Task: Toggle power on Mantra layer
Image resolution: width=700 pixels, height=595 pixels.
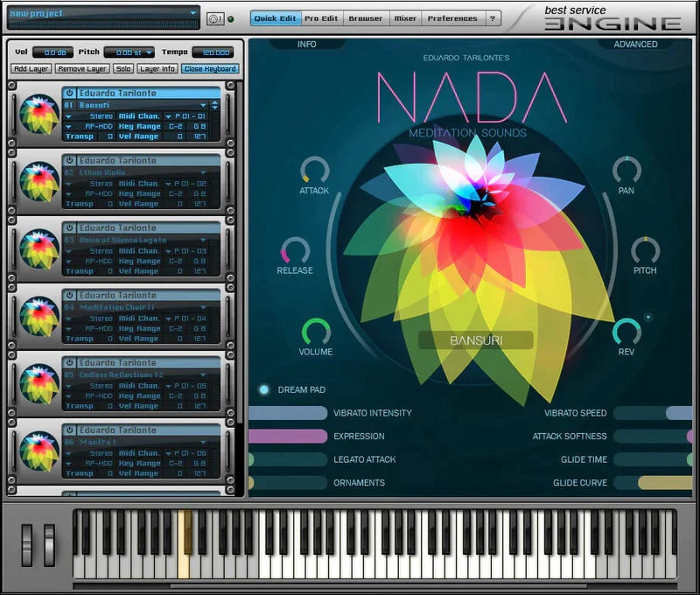Action: (x=70, y=430)
